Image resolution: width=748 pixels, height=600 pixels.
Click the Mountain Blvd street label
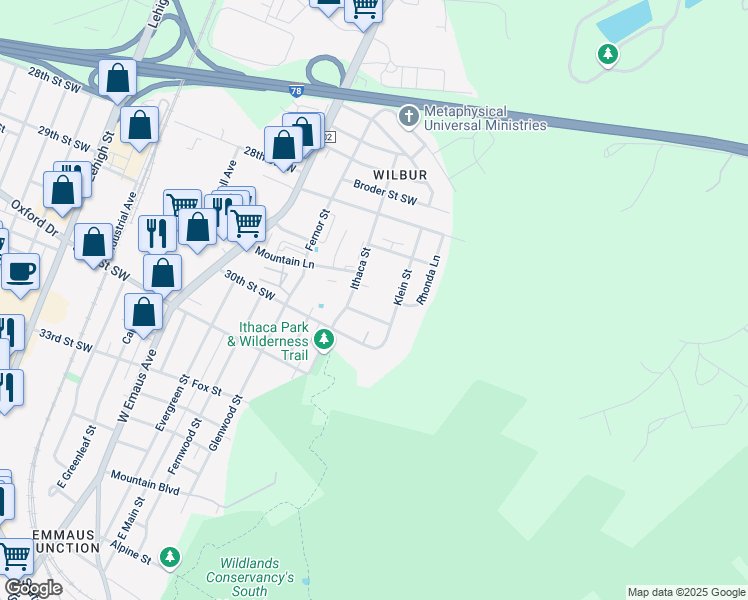[145, 482]
